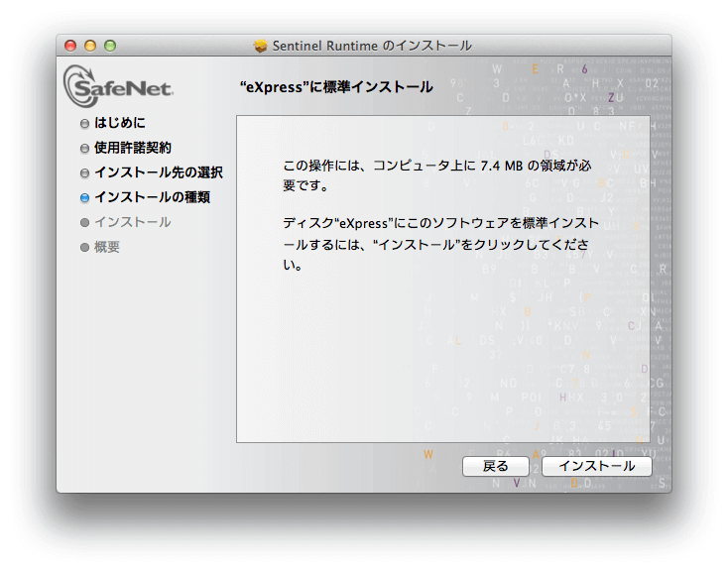The height and width of the screenshot is (571, 728).
Task: Click the bullet beside grayed インストール step
Action: (x=84, y=223)
